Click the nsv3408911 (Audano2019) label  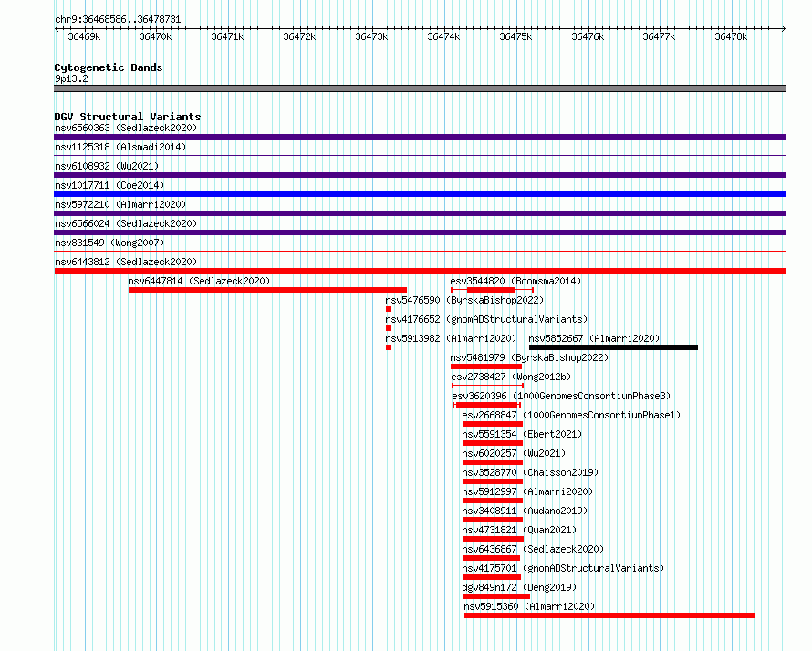[525, 511]
